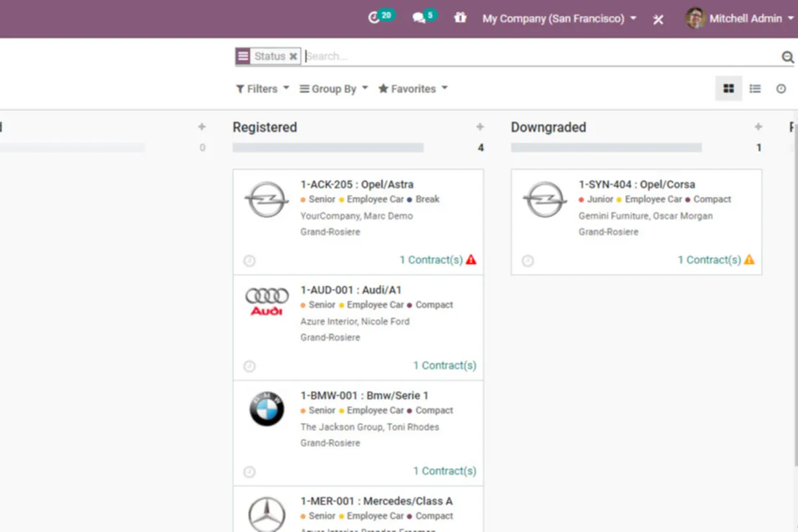The image size is (798, 532).
Task: Click the debug tools cross icon
Action: [658, 19]
